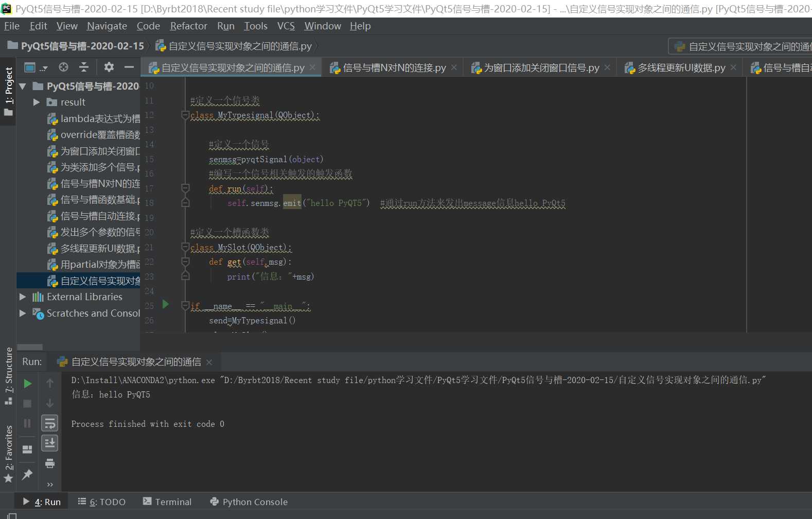Select 多线程更新UI数据 file in project tree
812x519 pixels.
point(94,249)
